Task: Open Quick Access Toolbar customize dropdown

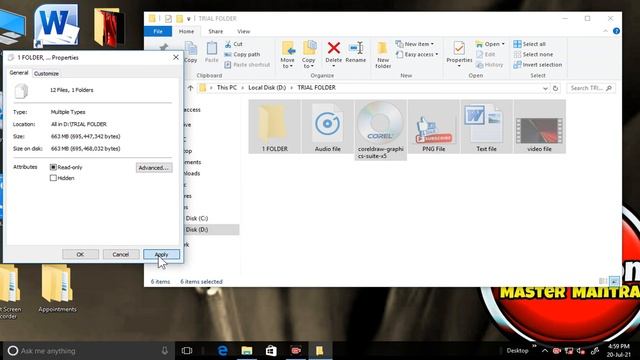Action: pyautogui.click(x=189, y=19)
